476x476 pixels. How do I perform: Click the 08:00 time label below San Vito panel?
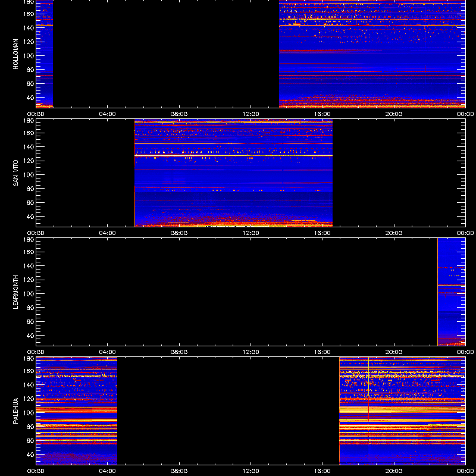coord(179,233)
